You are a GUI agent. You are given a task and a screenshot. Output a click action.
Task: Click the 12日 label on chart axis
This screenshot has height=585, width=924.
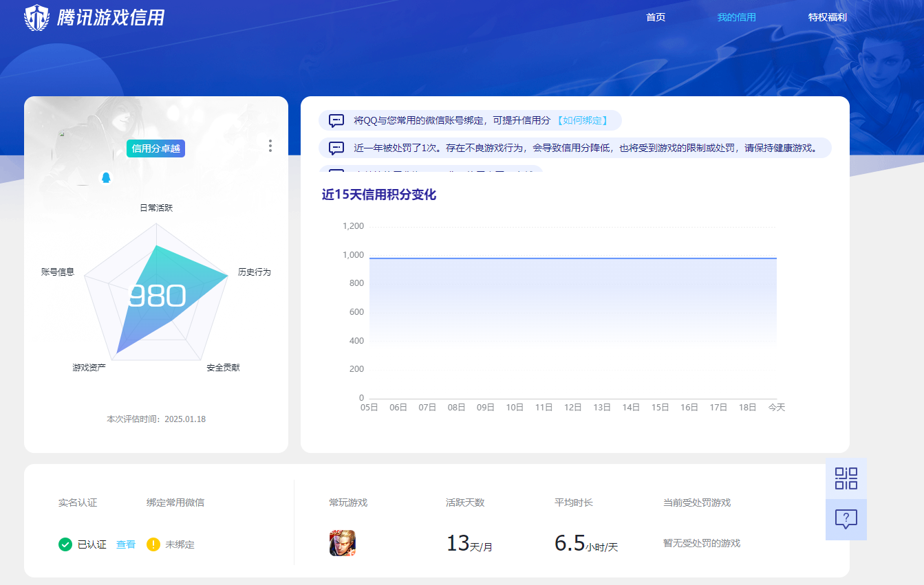pyautogui.click(x=573, y=408)
